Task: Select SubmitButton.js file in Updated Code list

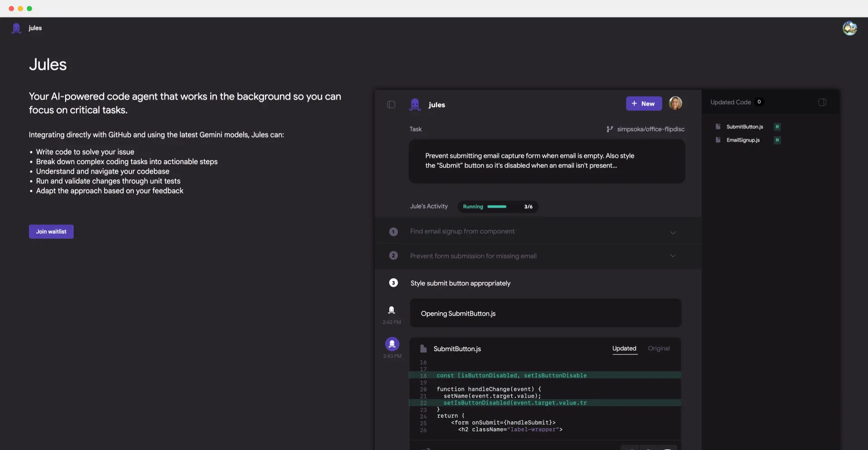Action: pyautogui.click(x=744, y=127)
